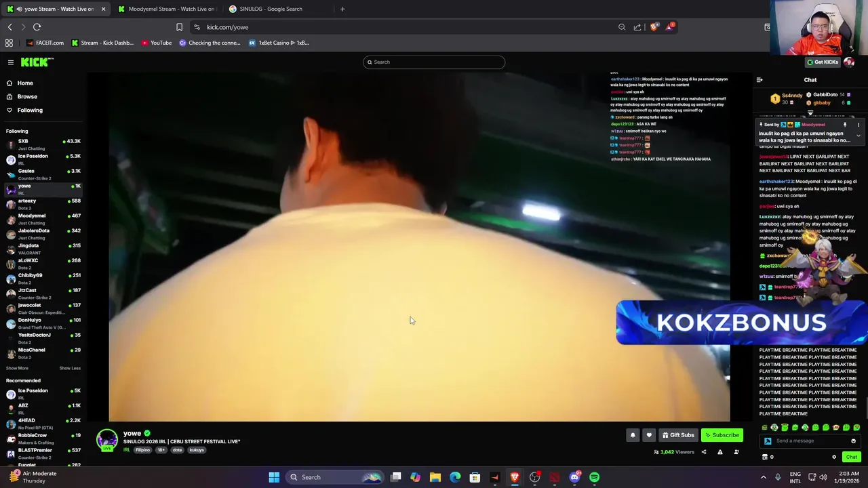Open JaboleroDota channel in the sidebar
The image size is (868, 488).
tap(42, 234)
